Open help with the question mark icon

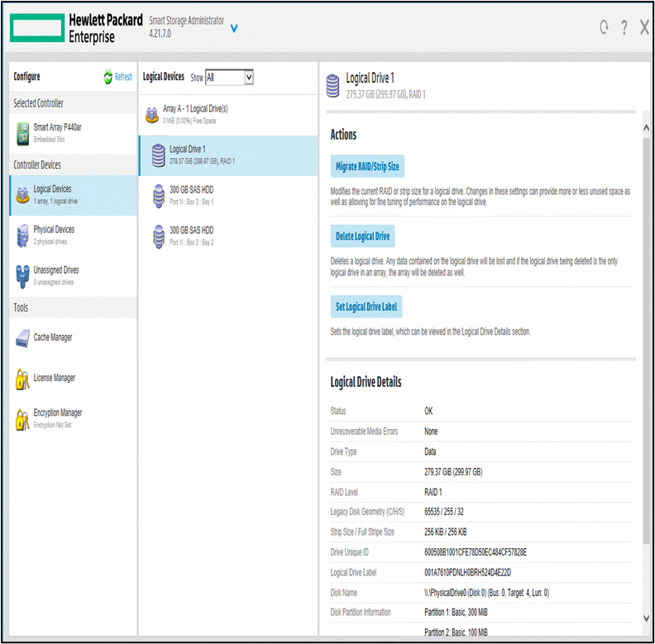click(x=624, y=27)
